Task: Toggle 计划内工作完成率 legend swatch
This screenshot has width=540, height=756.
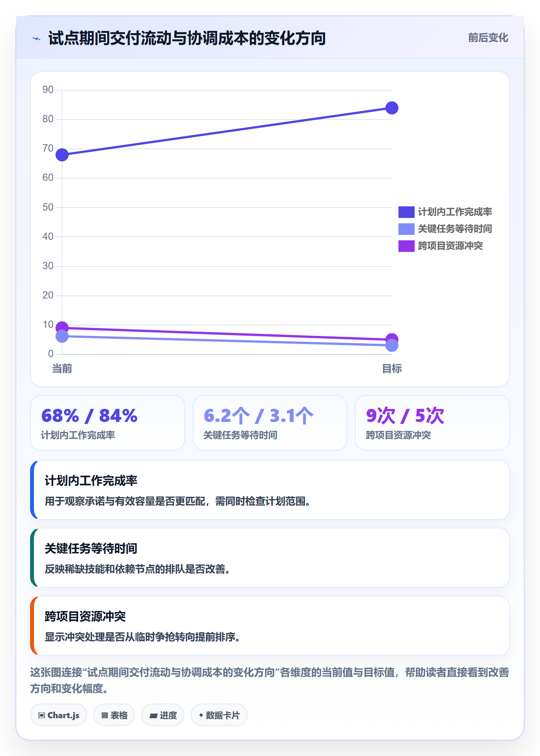Action: (406, 212)
